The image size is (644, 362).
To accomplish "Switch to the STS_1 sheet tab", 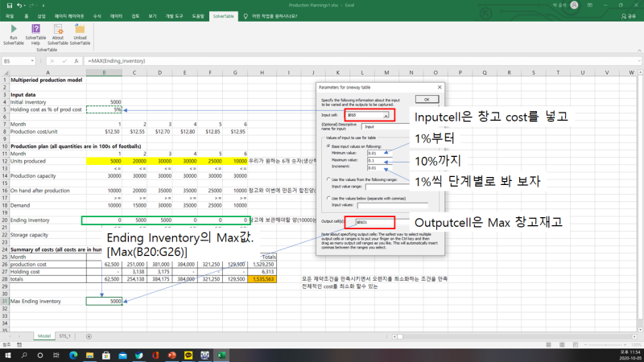I will (x=65, y=336).
